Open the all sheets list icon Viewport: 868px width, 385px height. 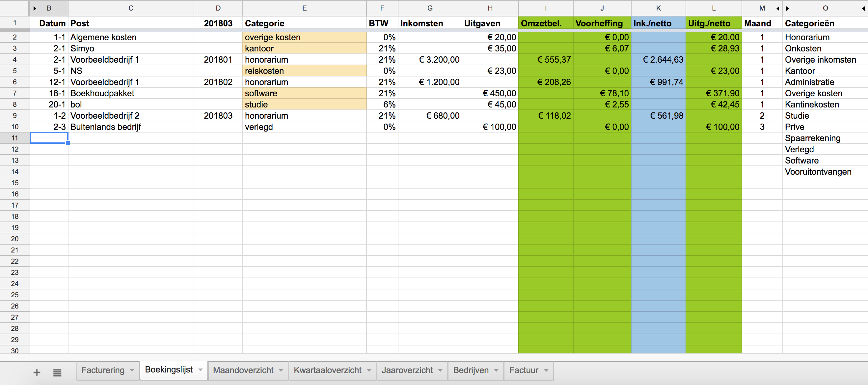[x=57, y=372]
